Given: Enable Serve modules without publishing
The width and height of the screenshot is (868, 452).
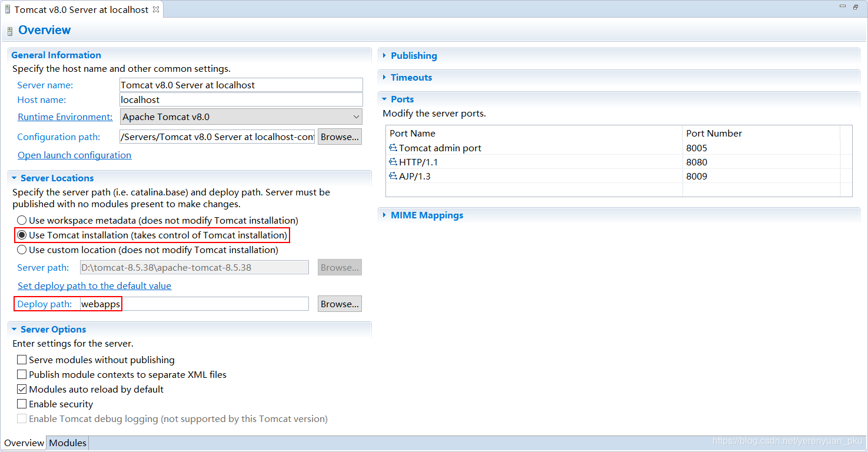Looking at the screenshot, I should click(22, 360).
